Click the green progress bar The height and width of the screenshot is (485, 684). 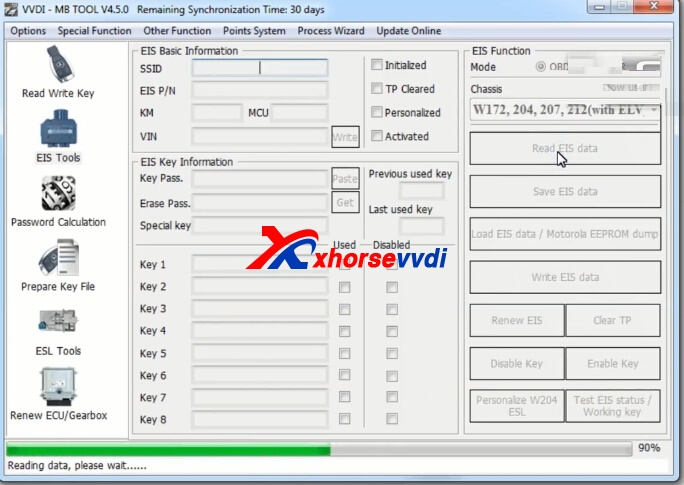coord(168,449)
